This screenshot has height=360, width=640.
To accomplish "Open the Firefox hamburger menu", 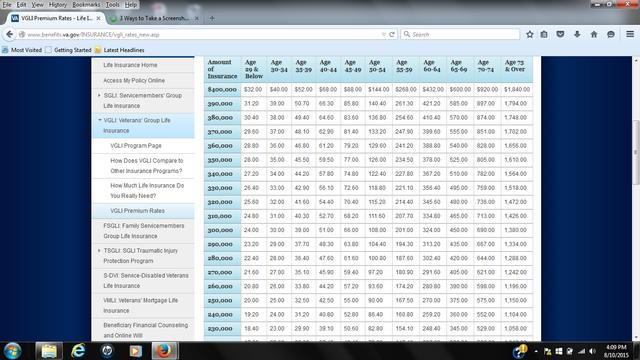I will (x=630, y=34).
